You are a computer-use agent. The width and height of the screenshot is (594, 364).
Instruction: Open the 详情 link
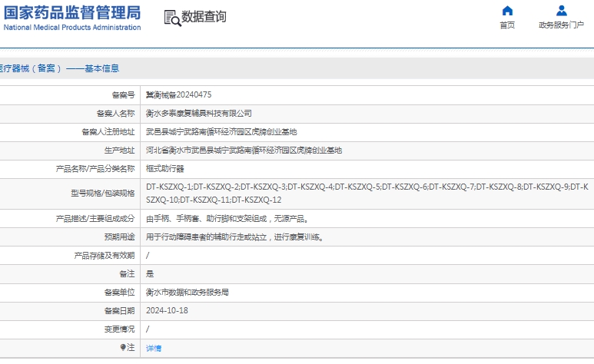(154, 348)
